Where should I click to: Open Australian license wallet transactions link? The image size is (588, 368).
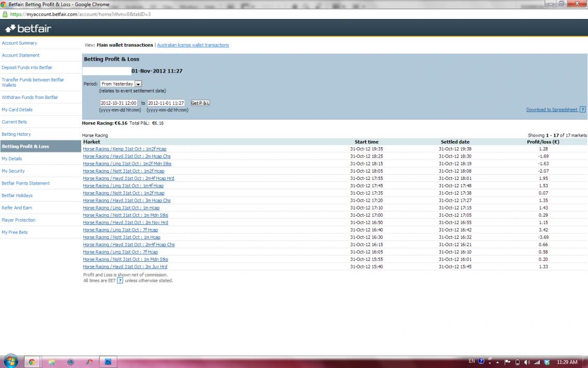pos(193,45)
